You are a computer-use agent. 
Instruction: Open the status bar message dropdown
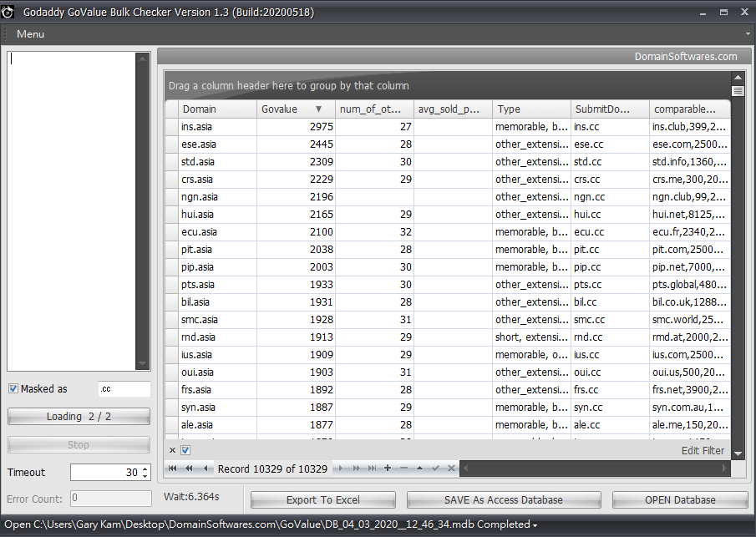tap(535, 525)
